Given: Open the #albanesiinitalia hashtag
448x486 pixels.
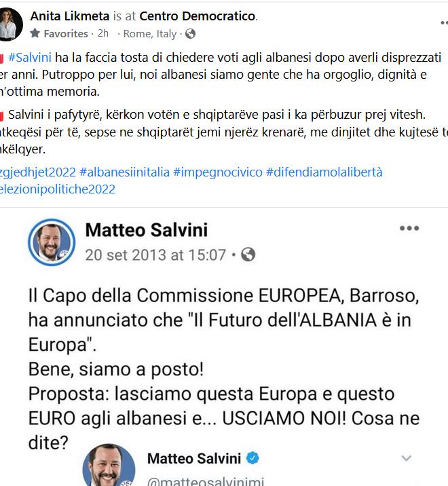Looking at the screenshot, I should (x=125, y=172).
